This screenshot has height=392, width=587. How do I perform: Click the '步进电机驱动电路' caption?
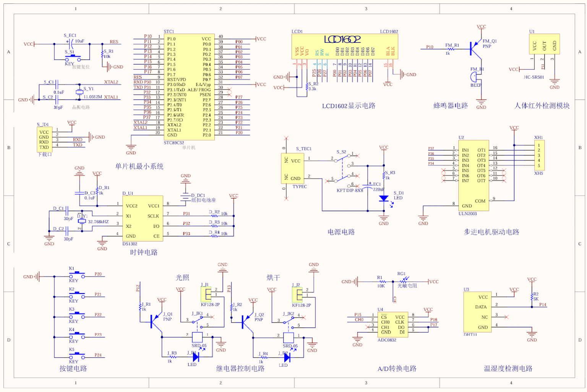(x=491, y=232)
